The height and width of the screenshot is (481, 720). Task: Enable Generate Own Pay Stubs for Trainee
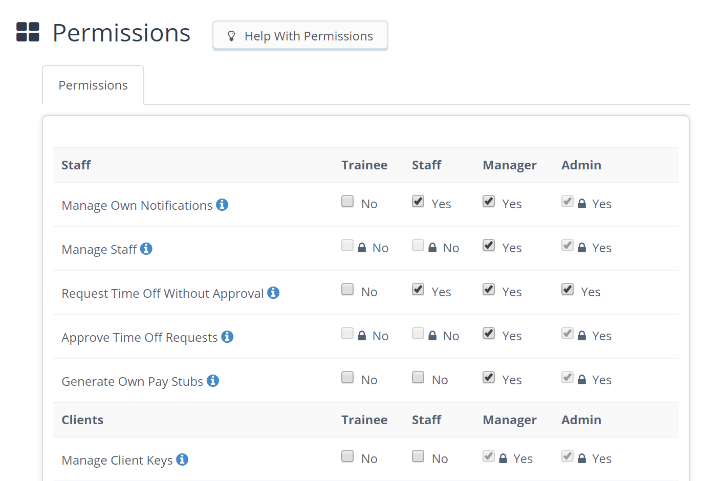[x=348, y=377]
